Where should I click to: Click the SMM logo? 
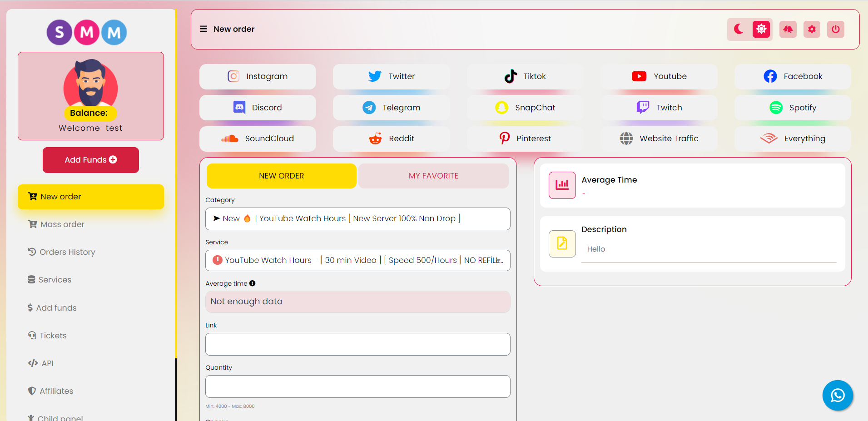pos(87,32)
